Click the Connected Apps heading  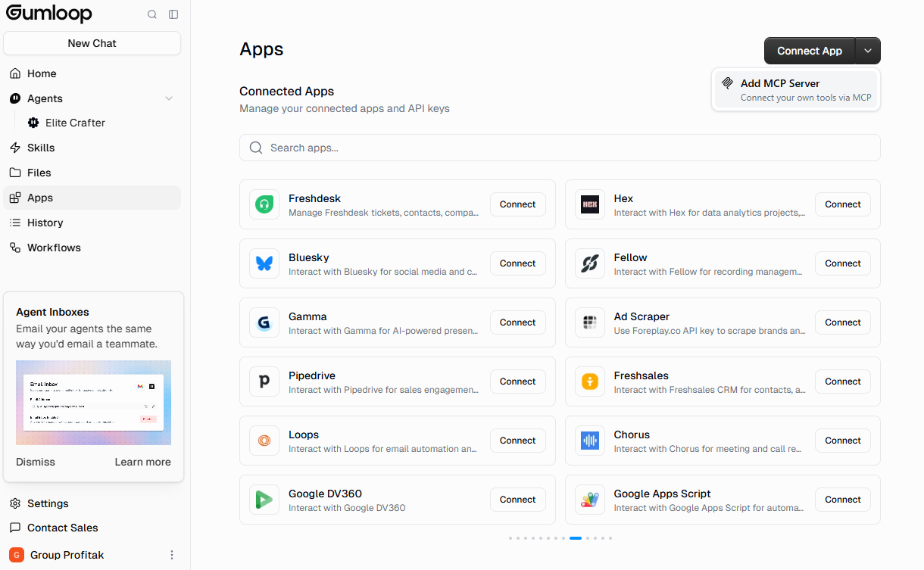click(x=287, y=92)
